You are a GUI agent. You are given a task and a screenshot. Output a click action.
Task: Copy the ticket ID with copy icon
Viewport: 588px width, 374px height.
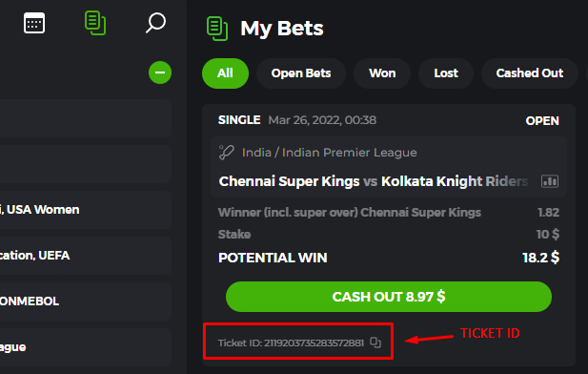pos(375,343)
